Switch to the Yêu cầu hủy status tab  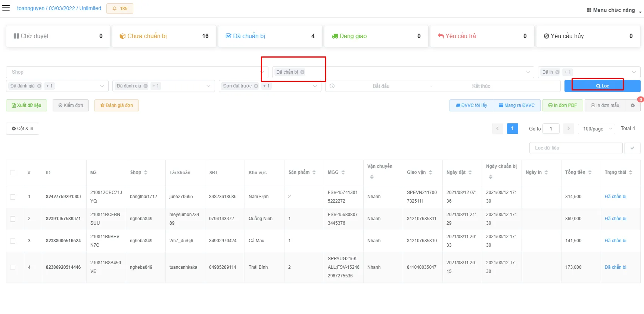(x=588, y=36)
